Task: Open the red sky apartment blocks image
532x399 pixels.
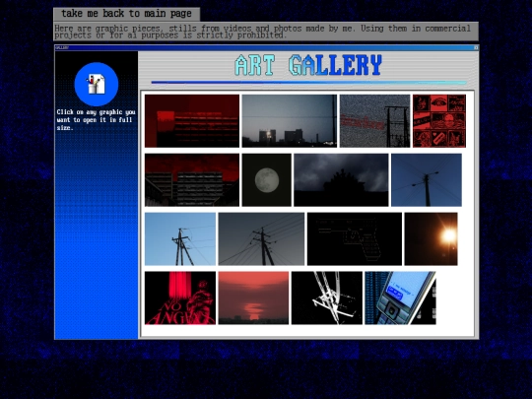Action: point(192,180)
